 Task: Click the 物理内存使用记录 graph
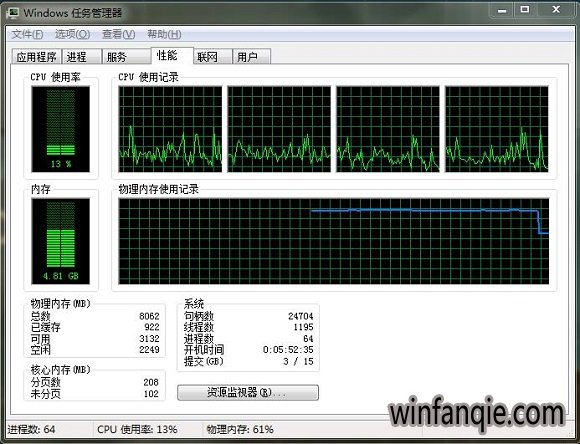point(334,241)
